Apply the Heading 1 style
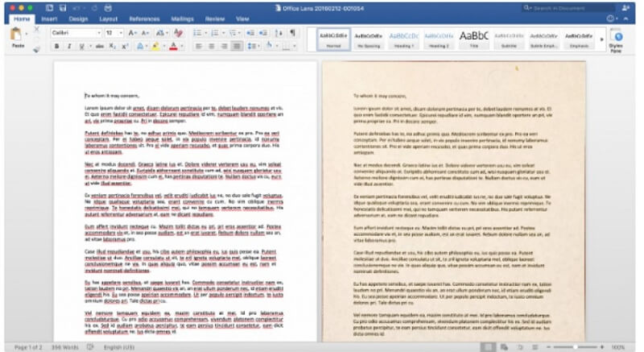The width and height of the screenshot is (644, 352). click(404, 39)
